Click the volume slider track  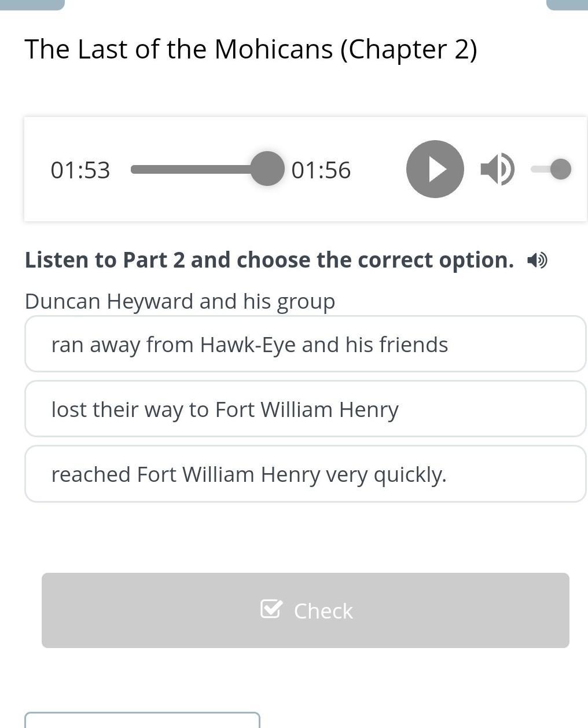(542, 169)
